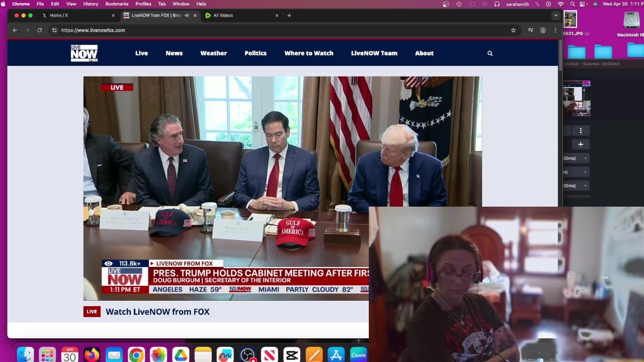Viewport: 644px width, 362px height.
Task: Open Calendar showing APR 30 in dock
Action: click(x=69, y=355)
